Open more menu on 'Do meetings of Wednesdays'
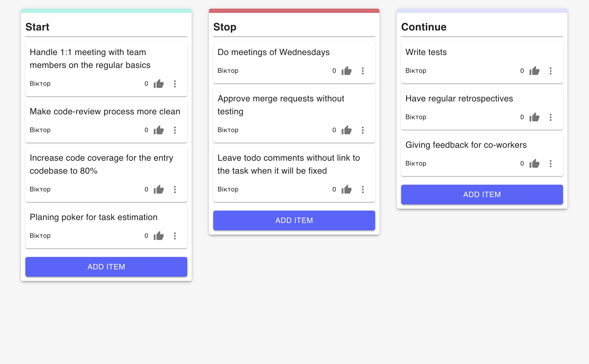 tap(363, 71)
